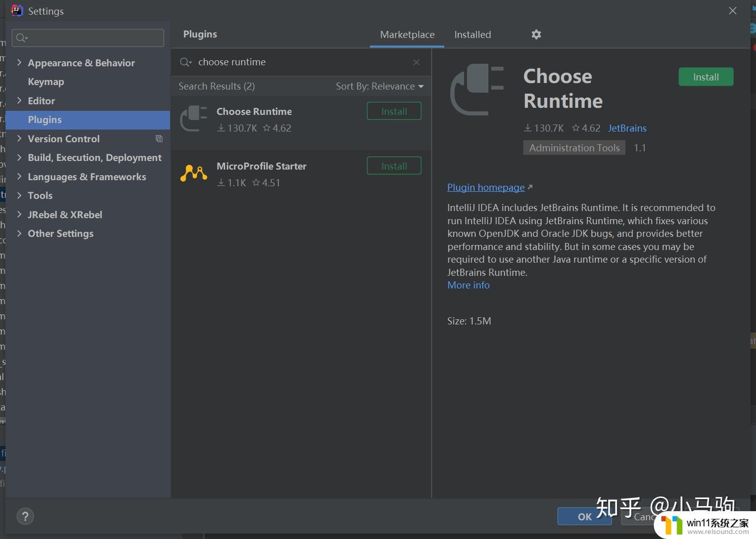Click the 130.7K downloads count in details
This screenshot has width=756, height=539.
point(543,128)
